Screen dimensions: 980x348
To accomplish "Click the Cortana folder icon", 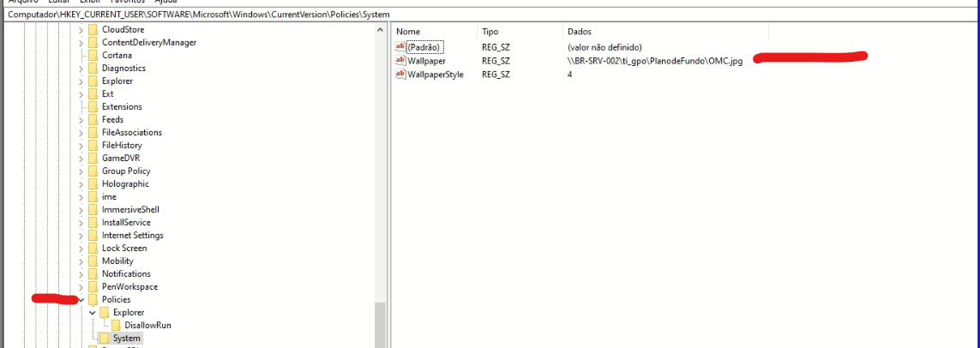I will (x=93, y=55).
